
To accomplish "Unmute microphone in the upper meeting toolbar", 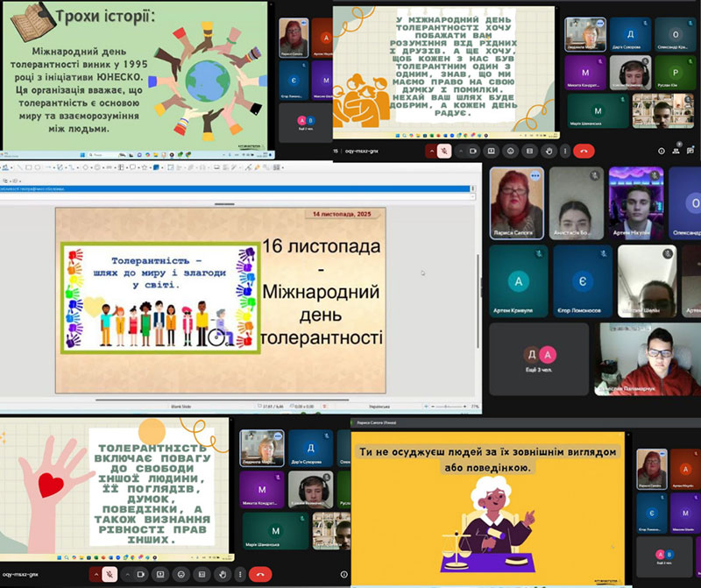I will click(x=444, y=151).
